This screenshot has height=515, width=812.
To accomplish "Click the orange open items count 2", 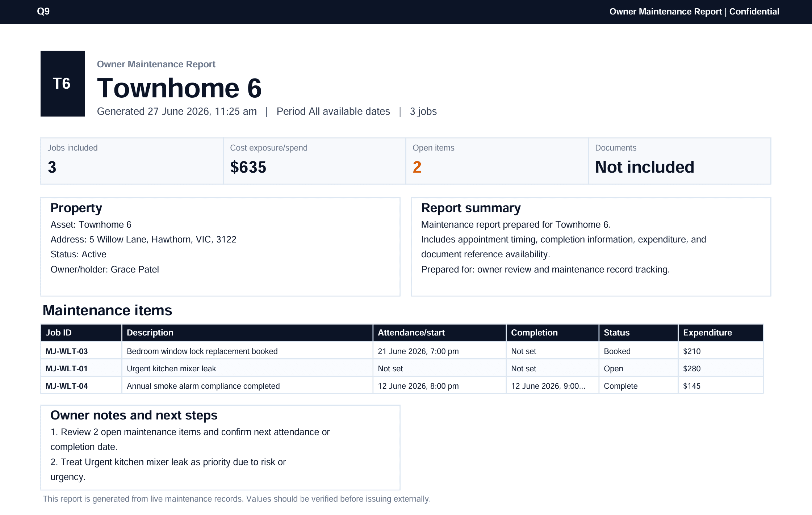I will 417,167.
